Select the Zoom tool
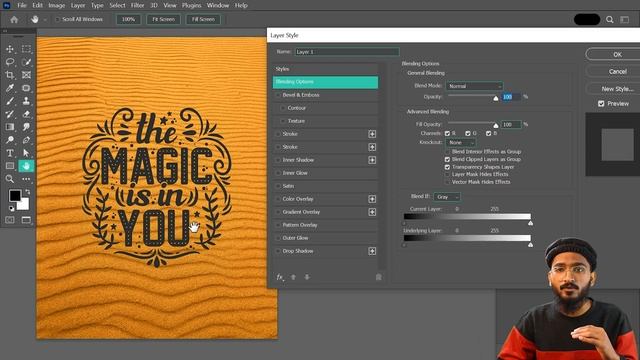640x360 pixels. (x=10, y=179)
